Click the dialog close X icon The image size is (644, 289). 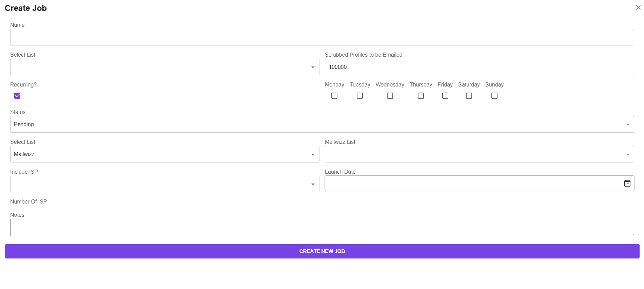click(x=638, y=7)
